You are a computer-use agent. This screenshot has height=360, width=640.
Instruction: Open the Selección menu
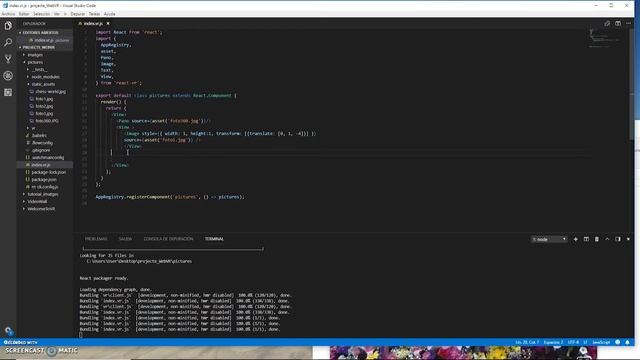[x=42, y=14]
